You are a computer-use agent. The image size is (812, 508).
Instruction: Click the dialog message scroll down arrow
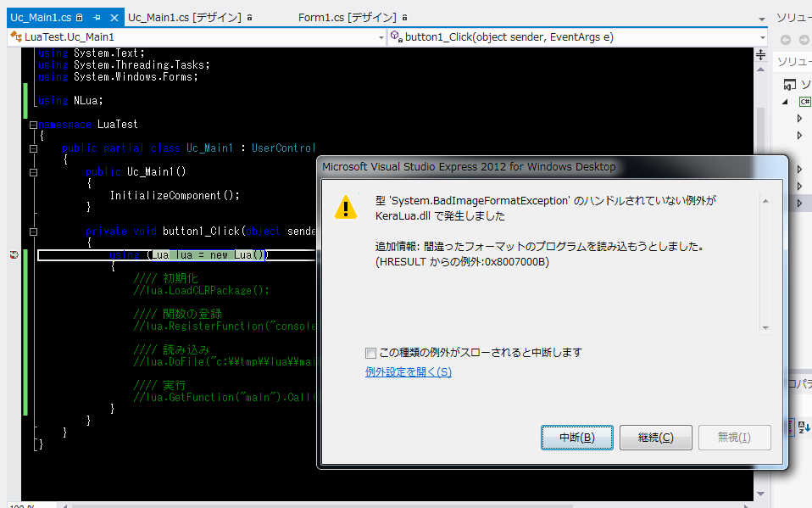point(765,328)
